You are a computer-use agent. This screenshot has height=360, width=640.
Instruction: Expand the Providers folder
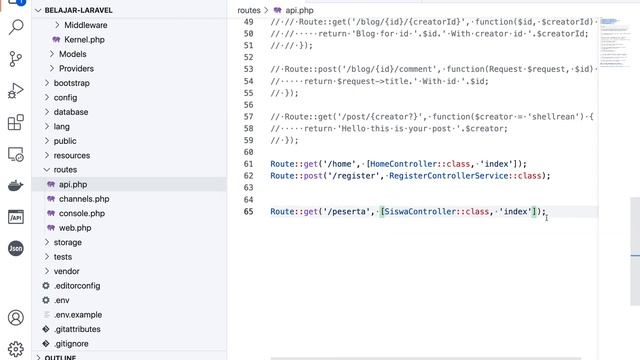point(52,69)
